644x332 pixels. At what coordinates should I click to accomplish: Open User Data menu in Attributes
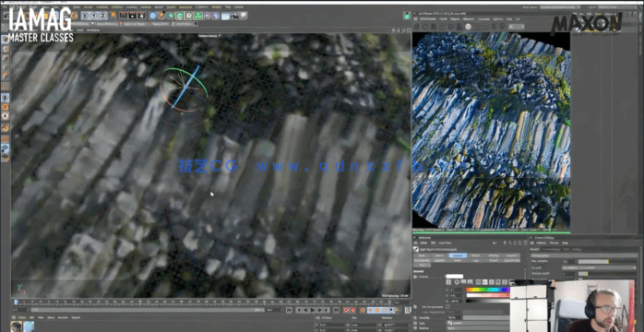[446, 243]
